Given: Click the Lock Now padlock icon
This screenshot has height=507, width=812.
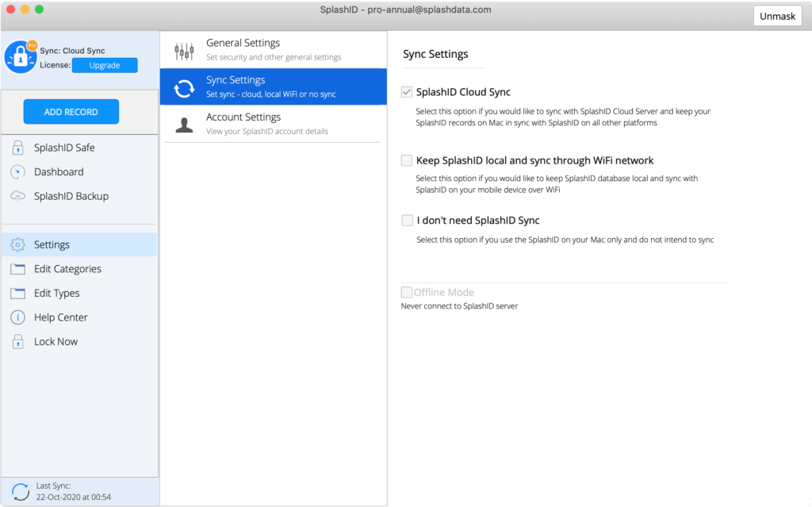Looking at the screenshot, I should click(17, 342).
